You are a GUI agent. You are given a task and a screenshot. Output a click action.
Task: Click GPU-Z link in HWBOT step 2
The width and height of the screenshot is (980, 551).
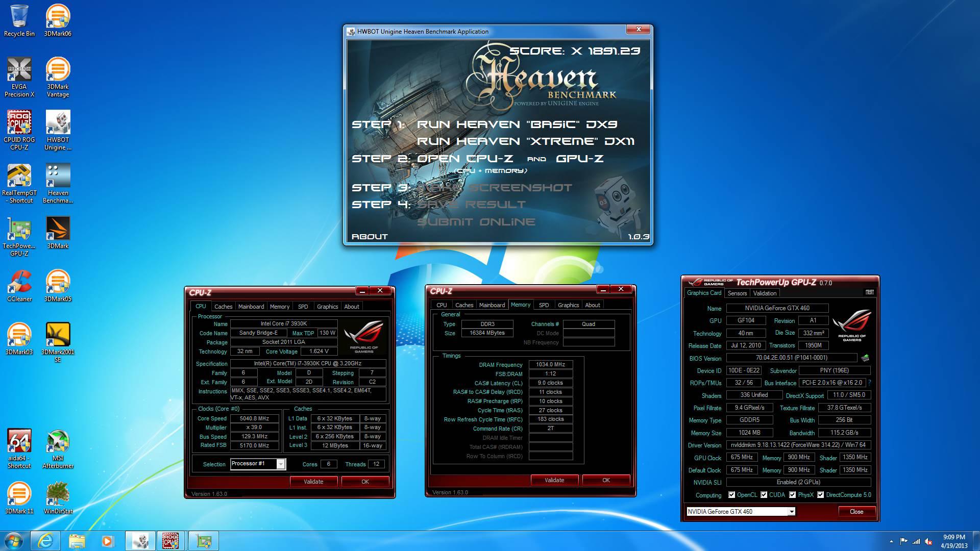pyautogui.click(x=579, y=159)
